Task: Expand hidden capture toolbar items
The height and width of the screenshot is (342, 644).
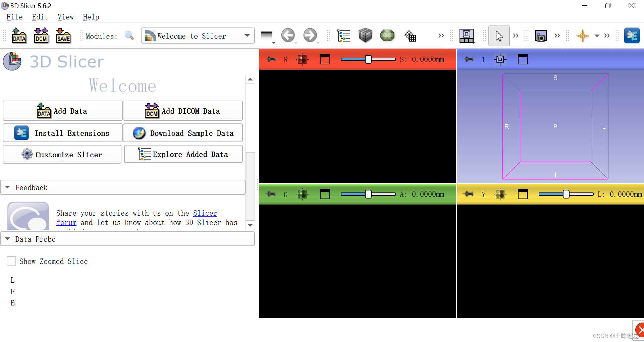Action: pos(557,36)
